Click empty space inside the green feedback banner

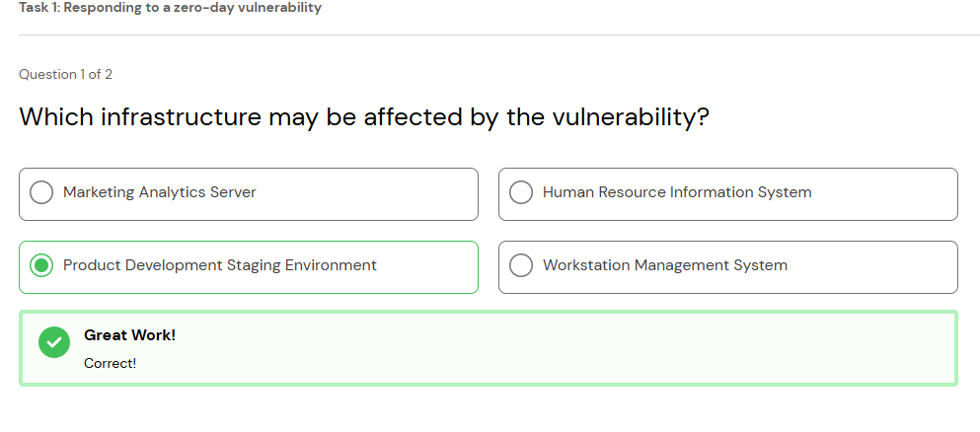point(592,348)
